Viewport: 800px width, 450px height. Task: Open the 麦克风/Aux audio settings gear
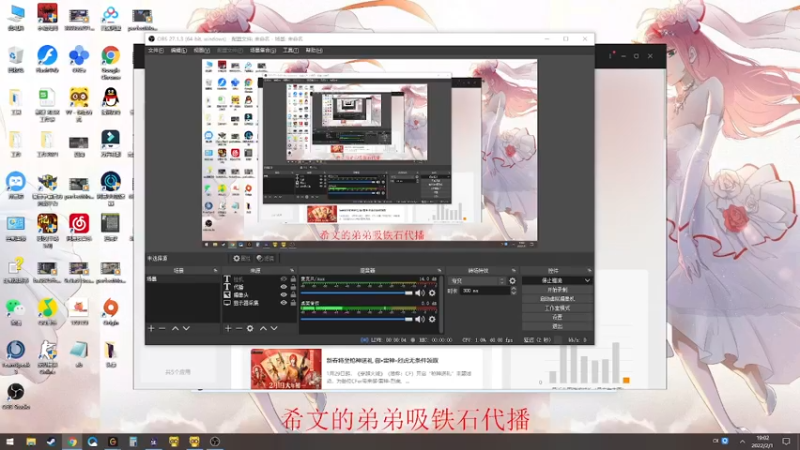pos(432,293)
